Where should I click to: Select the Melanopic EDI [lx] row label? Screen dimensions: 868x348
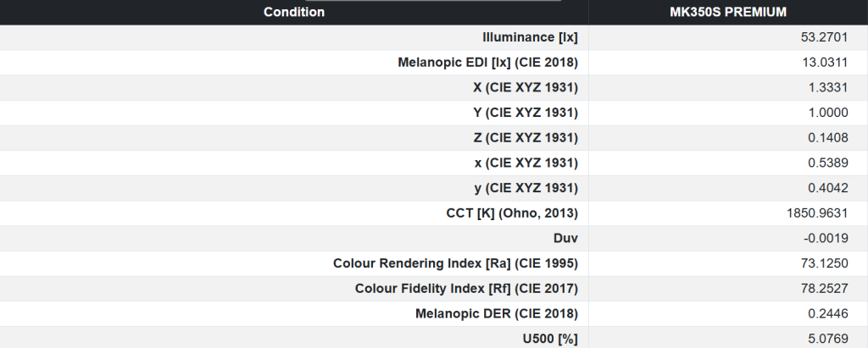[487, 63]
